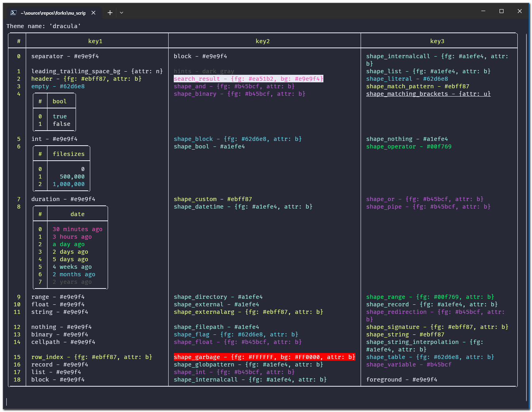The width and height of the screenshot is (532, 412).
Task: Click the 500,000 filesize value
Action: click(x=72, y=177)
